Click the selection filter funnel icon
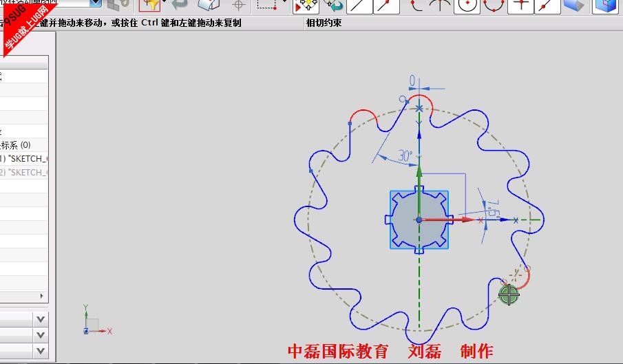623x364 pixels. (x=149, y=5)
